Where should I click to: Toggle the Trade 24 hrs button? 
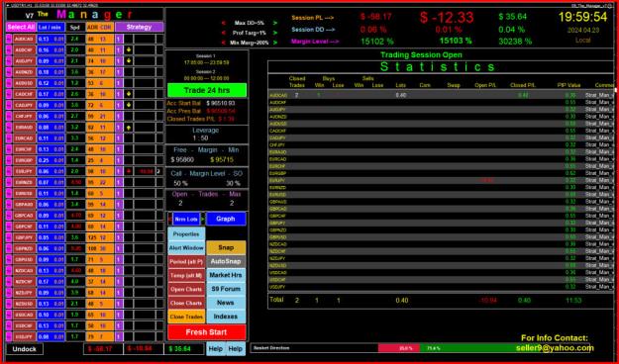tap(207, 90)
